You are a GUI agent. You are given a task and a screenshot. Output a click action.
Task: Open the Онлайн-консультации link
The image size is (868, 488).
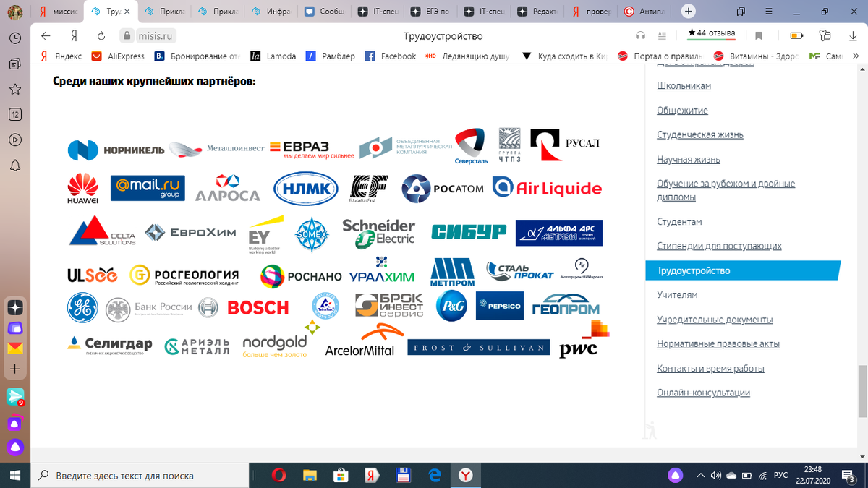tap(703, 393)
